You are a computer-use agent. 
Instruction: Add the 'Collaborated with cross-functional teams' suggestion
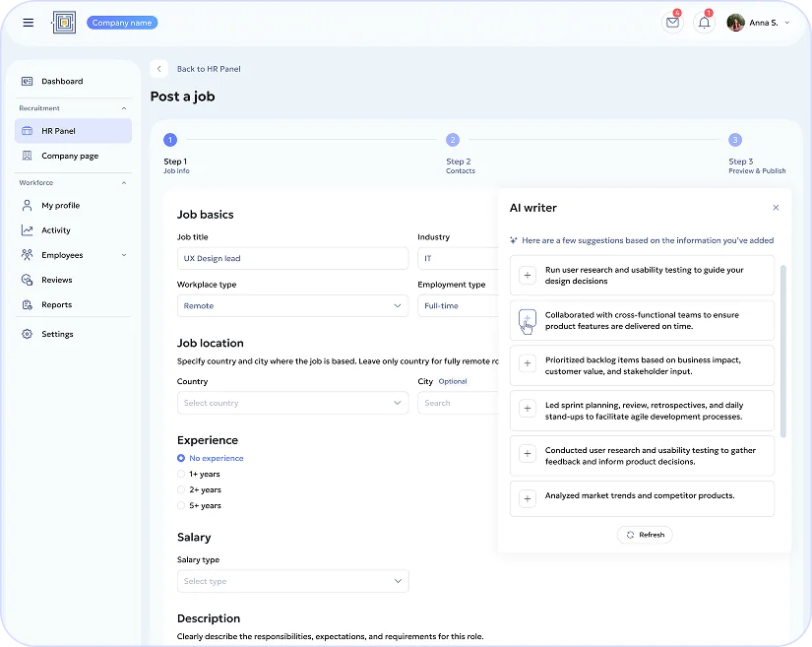(528, 320)
